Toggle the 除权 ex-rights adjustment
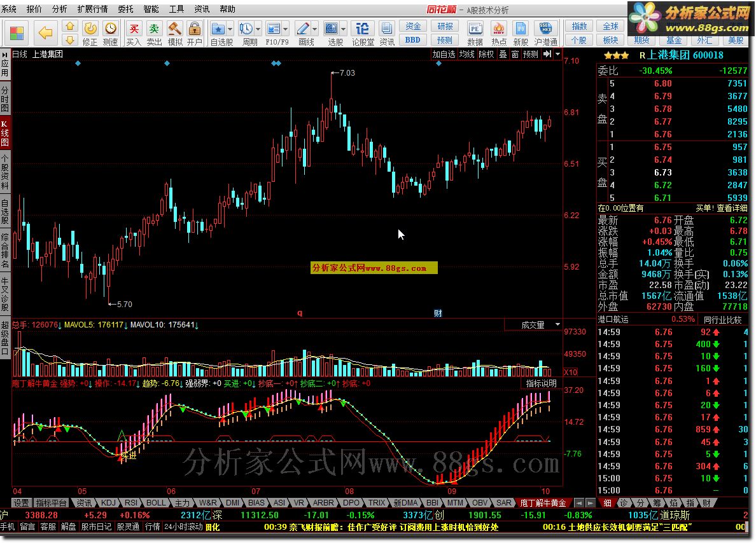 tap(486, 54)
